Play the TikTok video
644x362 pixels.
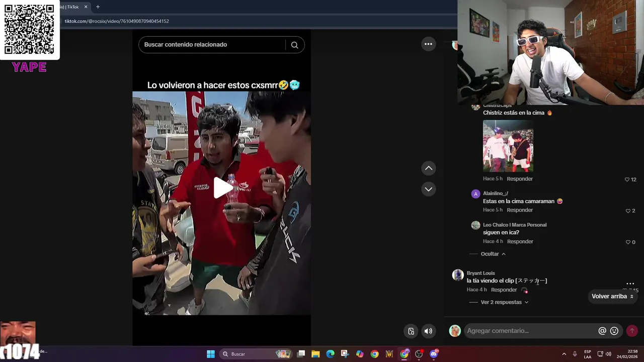tap(223, 188)
